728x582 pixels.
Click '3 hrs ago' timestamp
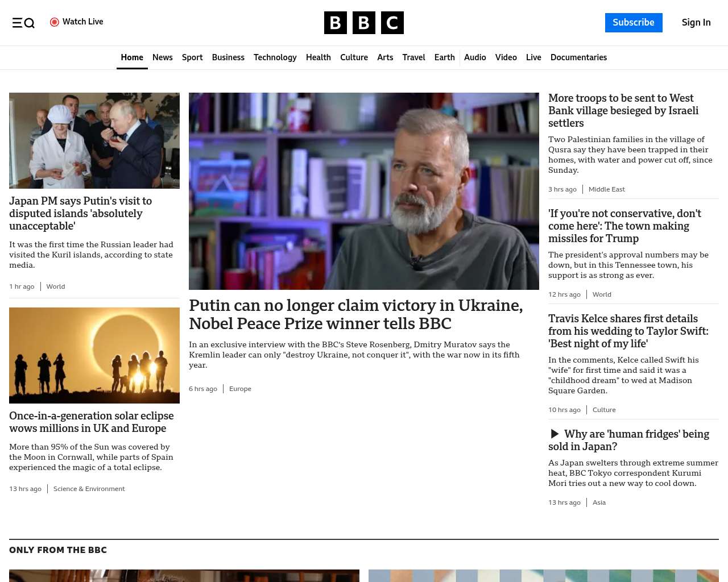[x=562, y=189]
